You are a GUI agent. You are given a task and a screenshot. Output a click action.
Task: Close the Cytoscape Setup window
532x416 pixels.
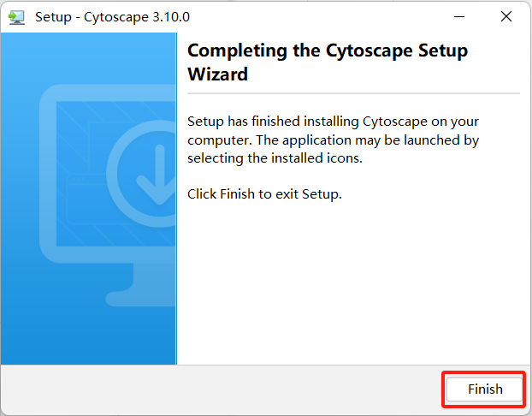(505, 17)
